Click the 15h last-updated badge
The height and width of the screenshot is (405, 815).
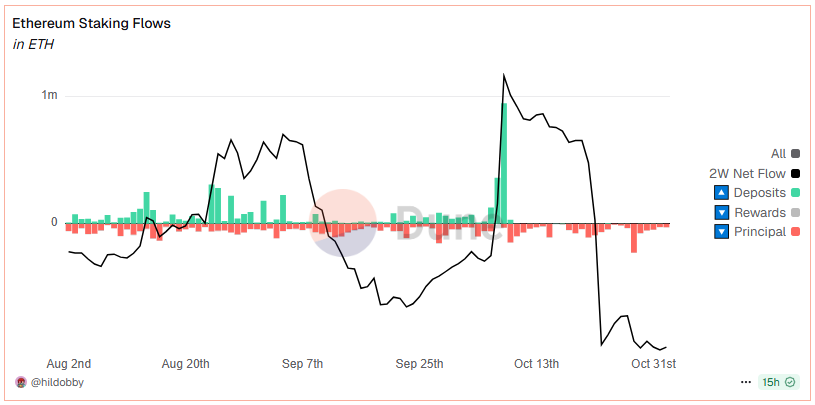pyautogui.click(x=771, y=382)
